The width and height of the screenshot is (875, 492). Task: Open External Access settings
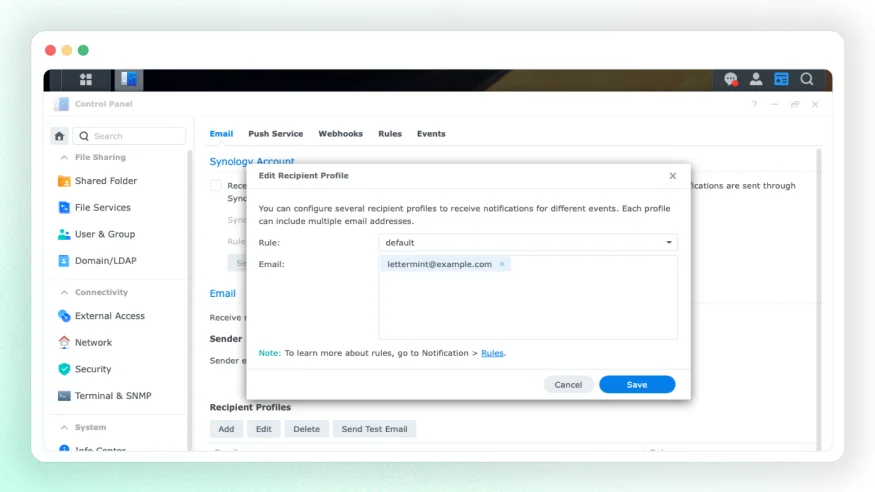coord(109,316)
